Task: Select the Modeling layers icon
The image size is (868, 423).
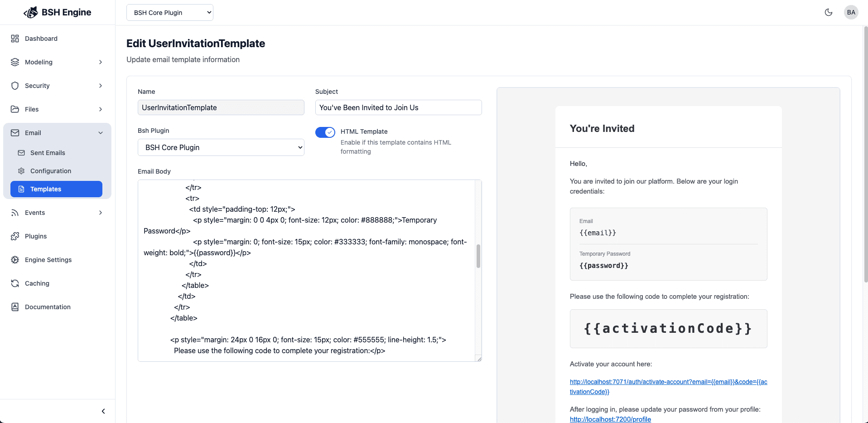Action: coord(15,62)
